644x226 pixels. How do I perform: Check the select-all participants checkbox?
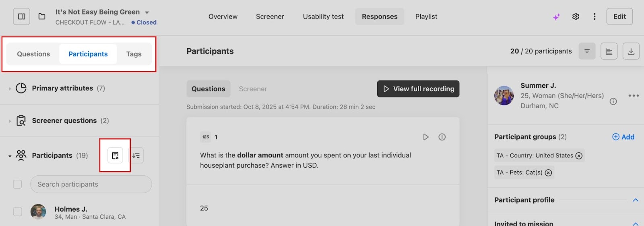click(18, 184)
